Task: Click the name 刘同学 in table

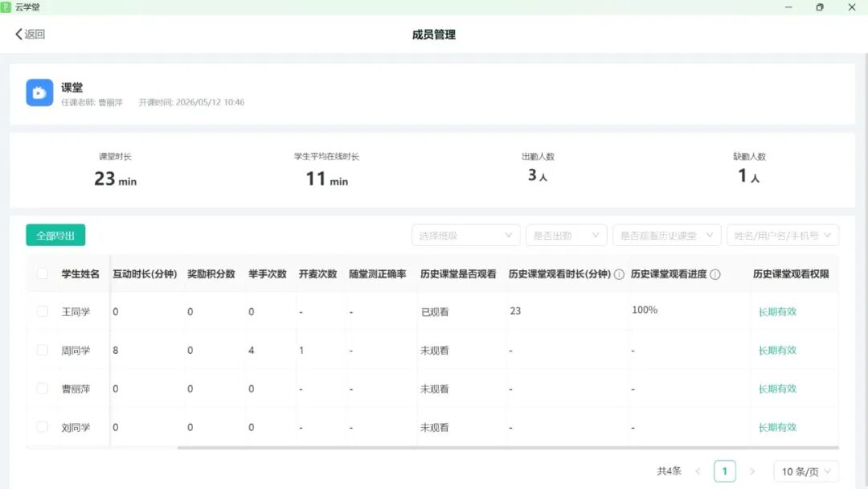Action: click(76, 428)
